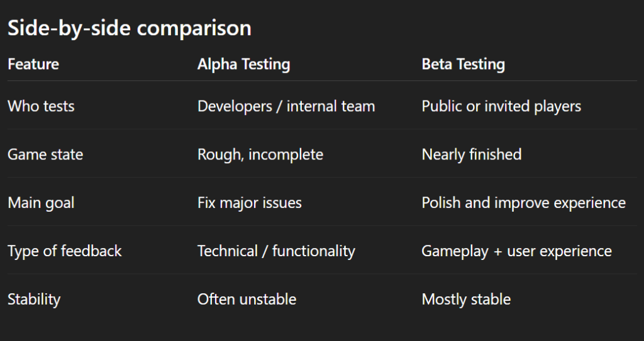Select the 'Public or invited players' cell
The image size is (644, 341).
point(501,106)
